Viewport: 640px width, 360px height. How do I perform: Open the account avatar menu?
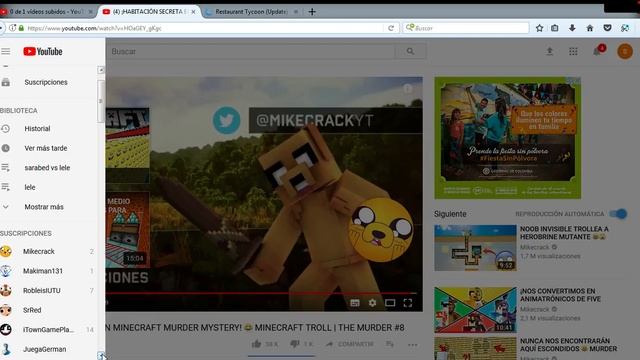624,51
